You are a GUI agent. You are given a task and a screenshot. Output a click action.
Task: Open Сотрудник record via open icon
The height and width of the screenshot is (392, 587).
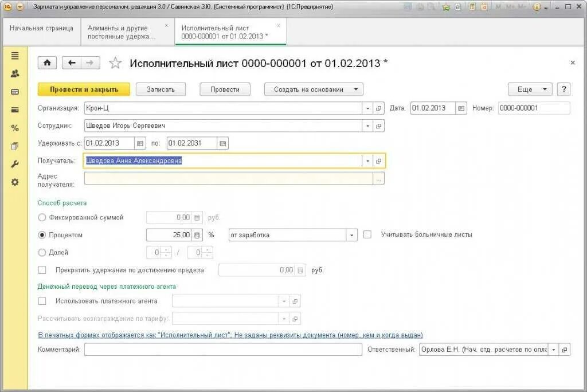point(379,126)
